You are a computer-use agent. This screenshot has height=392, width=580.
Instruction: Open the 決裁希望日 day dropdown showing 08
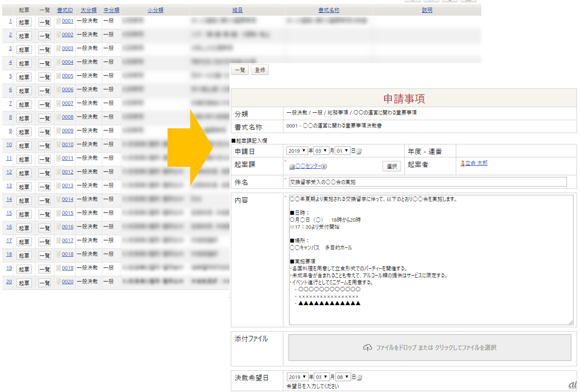pyautogui.click(x=343, y=377)
